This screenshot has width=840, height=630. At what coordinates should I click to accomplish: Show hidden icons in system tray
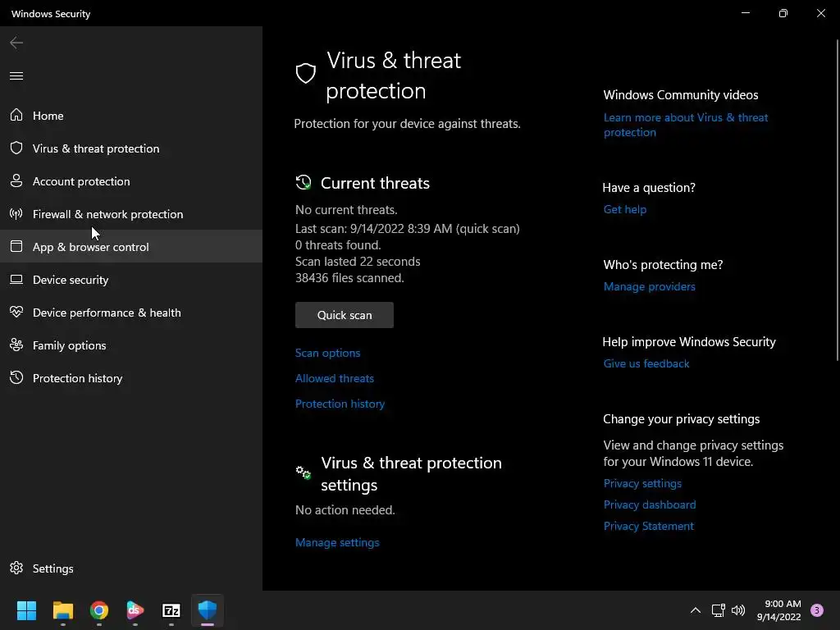(695, 610)
